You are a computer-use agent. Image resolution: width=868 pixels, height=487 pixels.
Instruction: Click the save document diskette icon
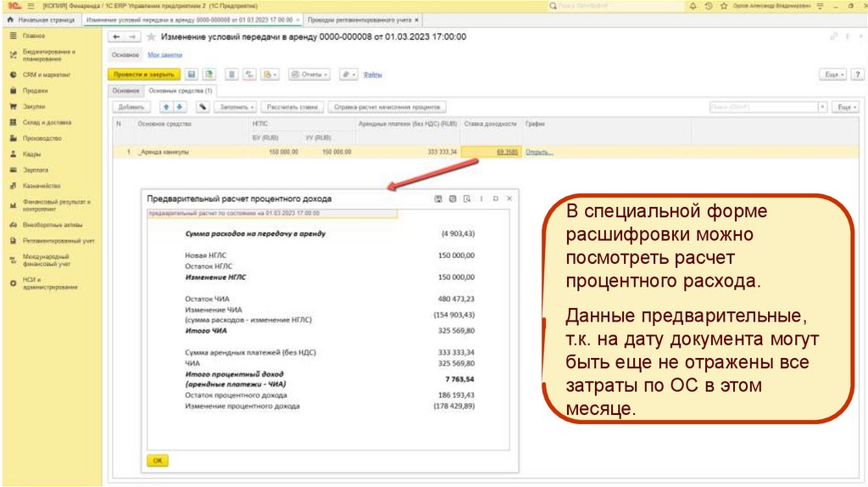192,75
